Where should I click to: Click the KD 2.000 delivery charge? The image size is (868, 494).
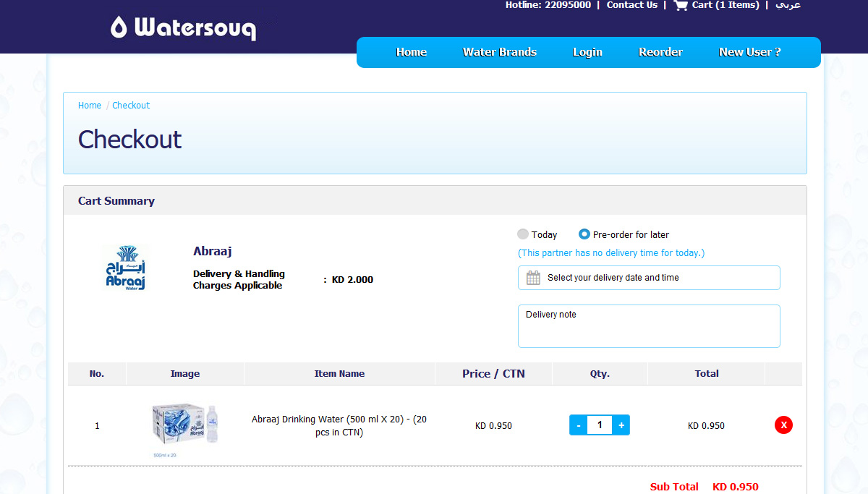[352, 280]
